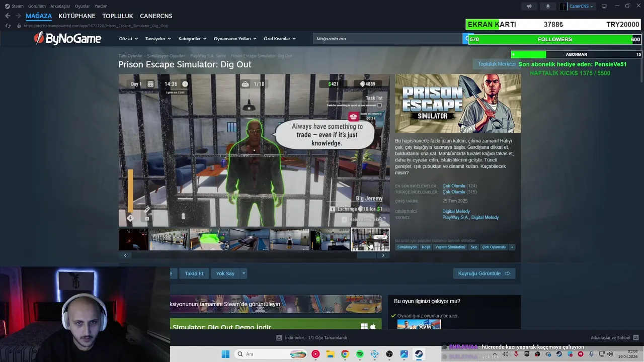
Task: Click the Yaşam Simülatörü tag
Action: (x=450, y=247)
